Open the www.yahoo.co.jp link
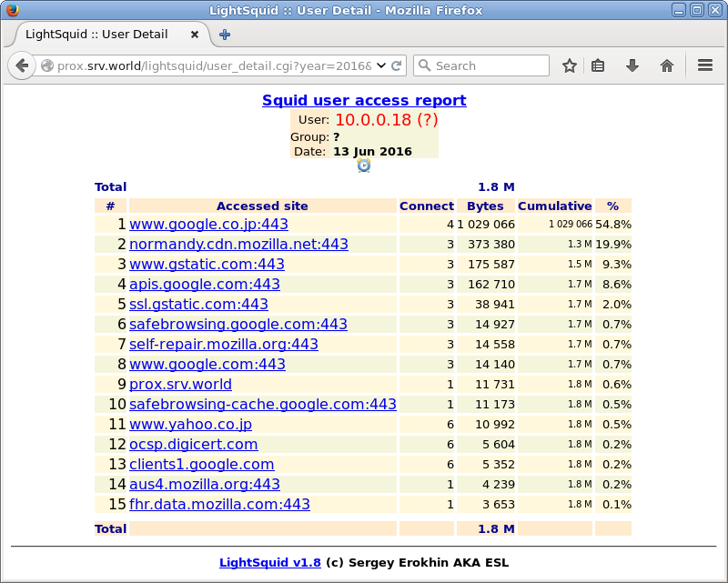 coord(190,424)
